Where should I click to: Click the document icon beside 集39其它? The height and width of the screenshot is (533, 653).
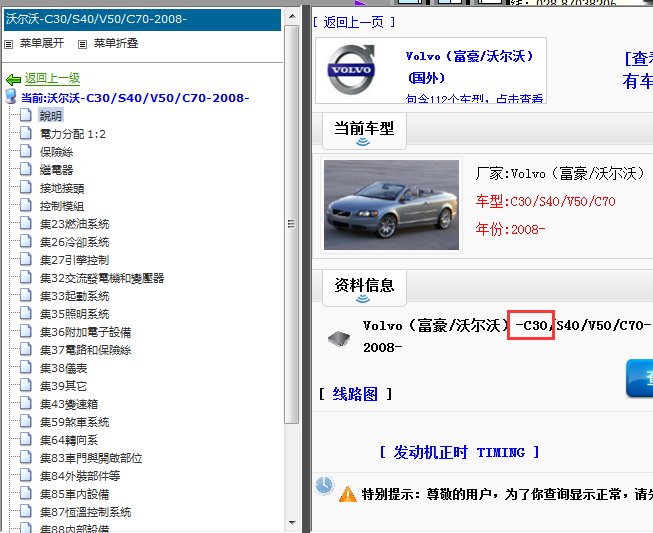click(26, 385)
